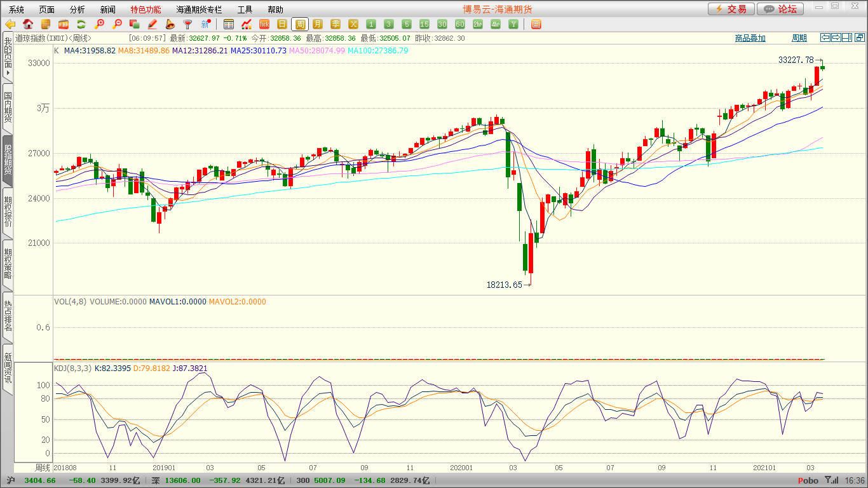Go to previous chart with left arrow
The height and width of the screenshot is (488, 868).
coord(825,37)
